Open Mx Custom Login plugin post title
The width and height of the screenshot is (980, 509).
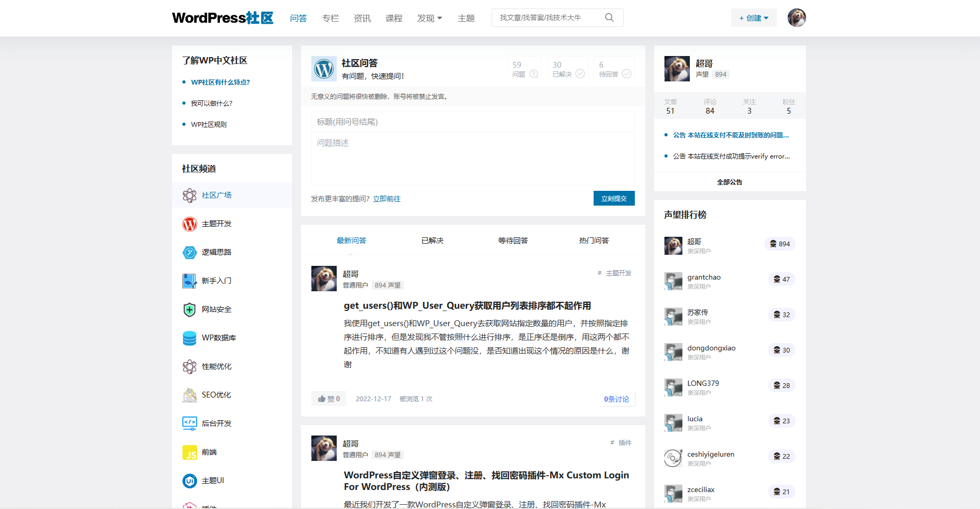pyautogui.click(x=486, y=481)
